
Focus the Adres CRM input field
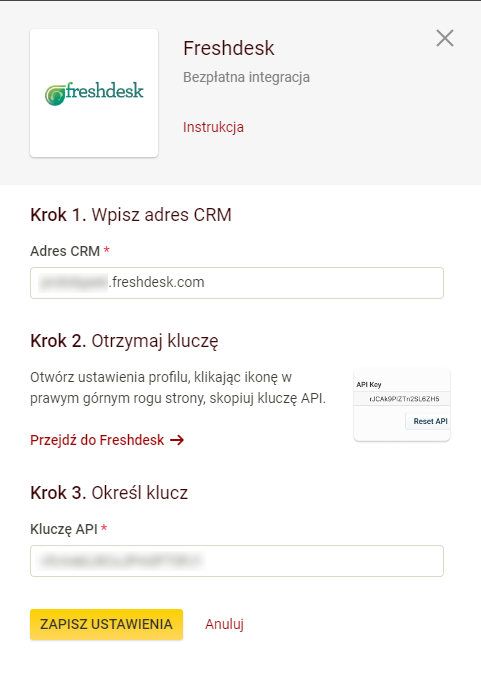pos(237,283)
